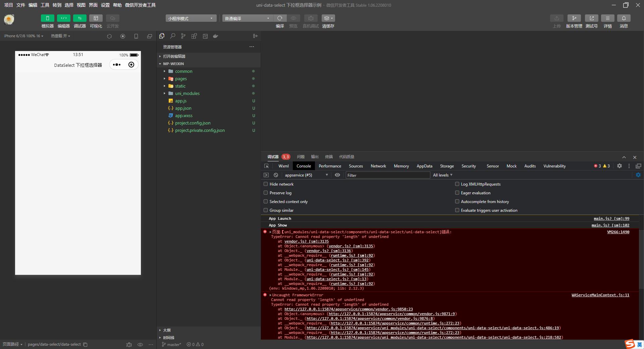Check Log XMLHttpRequests
The width and height of the screenshot is (644, 349).
coord(457,184)
